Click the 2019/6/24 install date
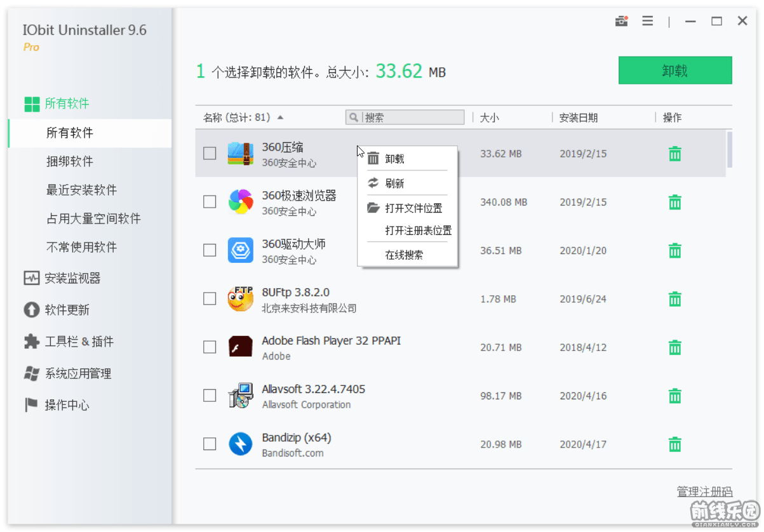 click(x=583, y=299)
